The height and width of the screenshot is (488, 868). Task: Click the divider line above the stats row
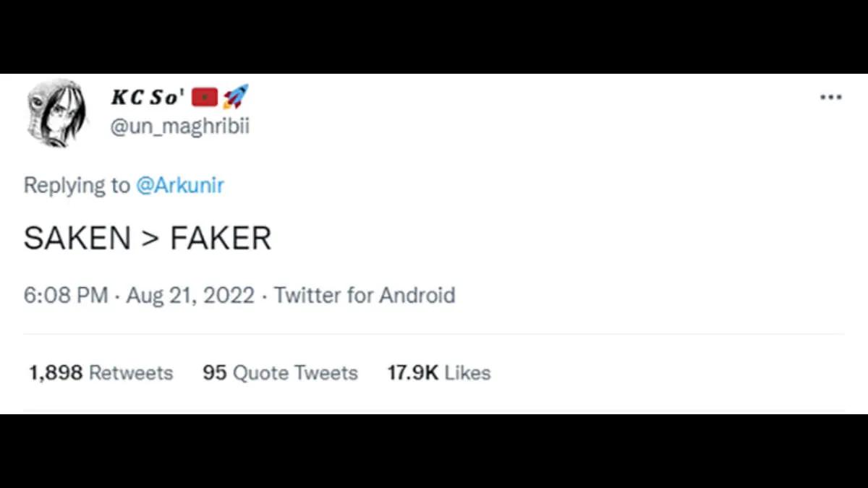click(434, 334)
